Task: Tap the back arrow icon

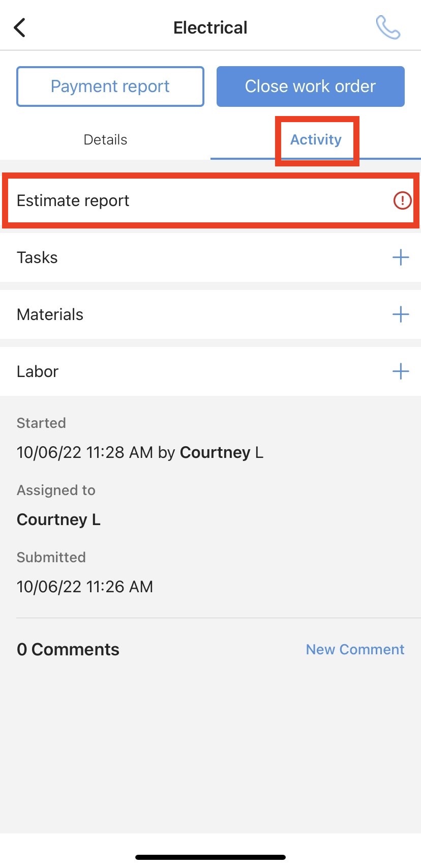Action: (20, 27)
